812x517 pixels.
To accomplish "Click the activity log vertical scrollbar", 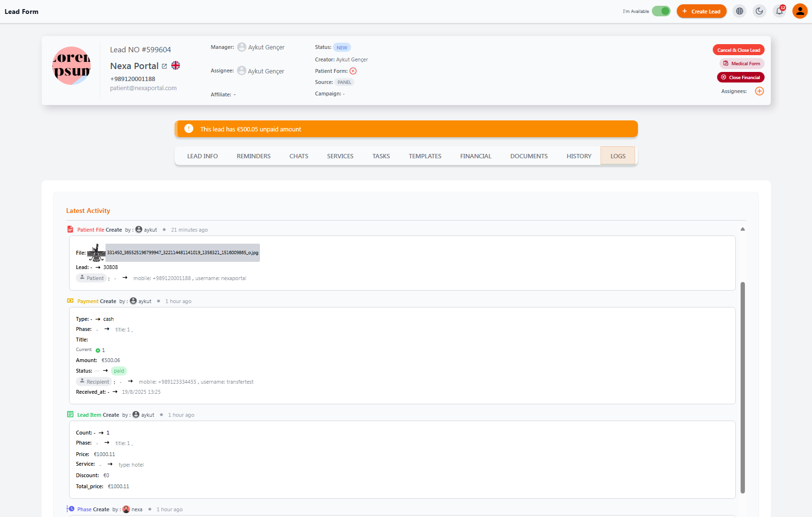I will [742, 387].
